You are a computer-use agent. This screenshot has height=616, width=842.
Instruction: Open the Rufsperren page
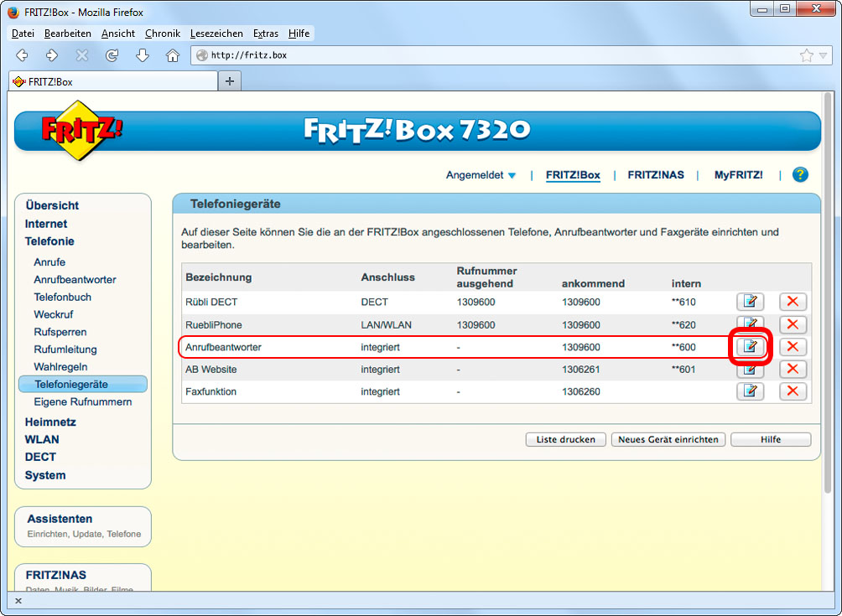click(60, 332)
